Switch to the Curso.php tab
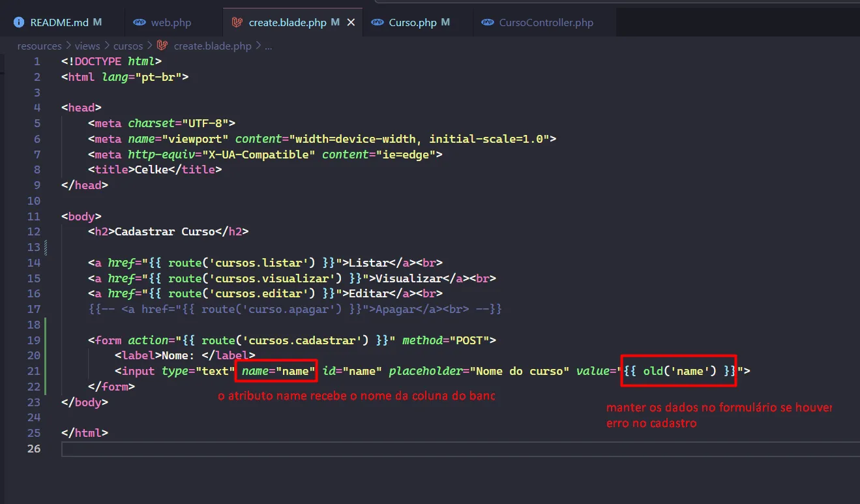Image resolution: width=860 pixels, height=504 pixels. point(413,22)
